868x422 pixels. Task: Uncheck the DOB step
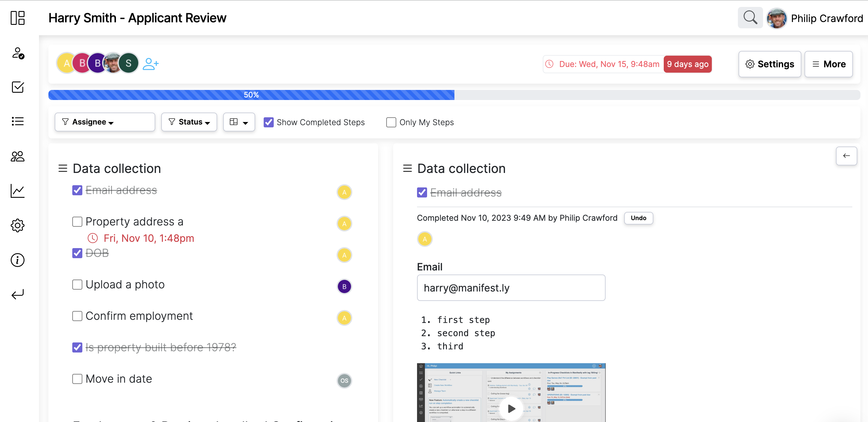(x=77, y=253)
